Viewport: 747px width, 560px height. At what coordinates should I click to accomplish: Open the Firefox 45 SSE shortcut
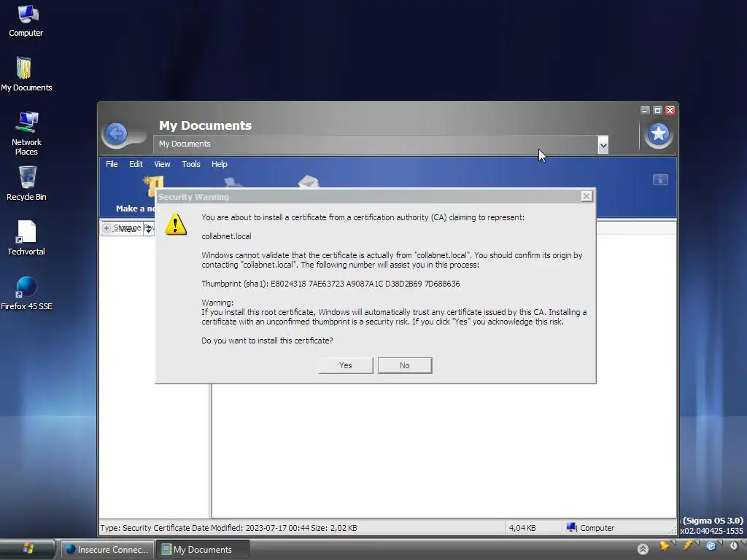[26, 293]
